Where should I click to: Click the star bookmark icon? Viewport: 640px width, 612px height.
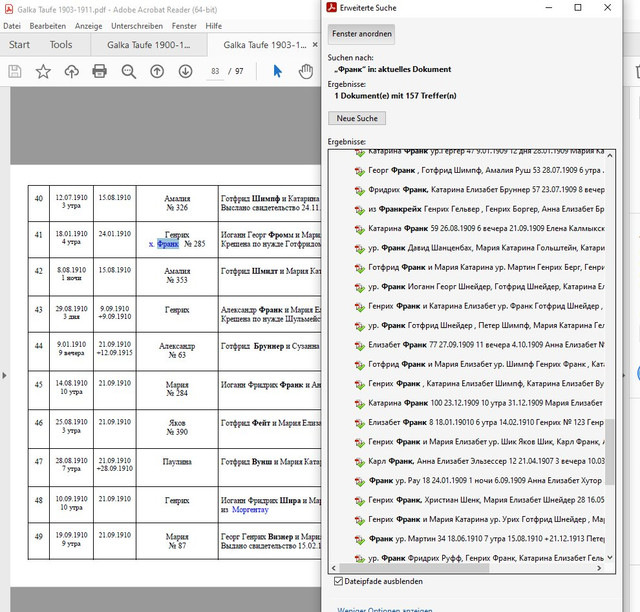pos(43,71)
